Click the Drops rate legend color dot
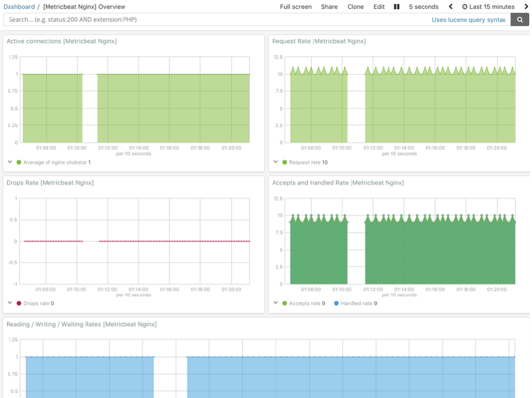Image resolution: width=532 pixels, height=398 pixels. [19, 303]
